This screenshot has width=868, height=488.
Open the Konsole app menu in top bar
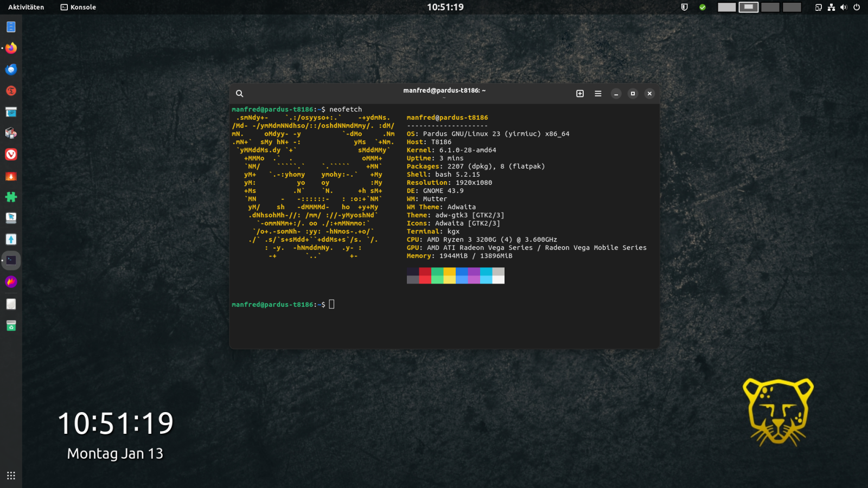78,7
